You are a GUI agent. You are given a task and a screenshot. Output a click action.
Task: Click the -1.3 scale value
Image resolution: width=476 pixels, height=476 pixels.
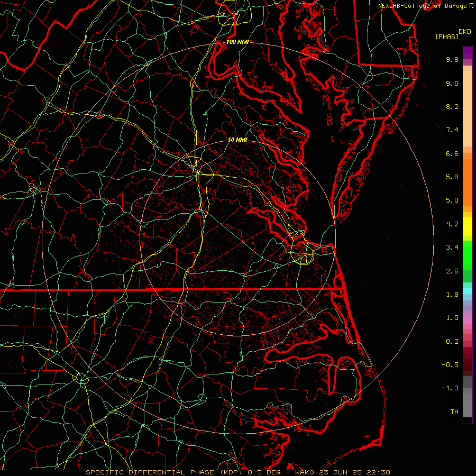[450, 388]
